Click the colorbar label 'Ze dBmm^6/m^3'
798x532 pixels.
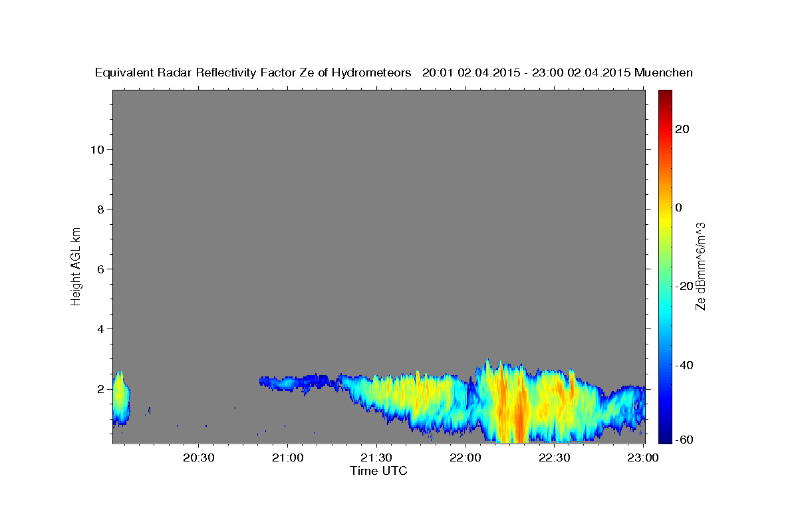700,266
